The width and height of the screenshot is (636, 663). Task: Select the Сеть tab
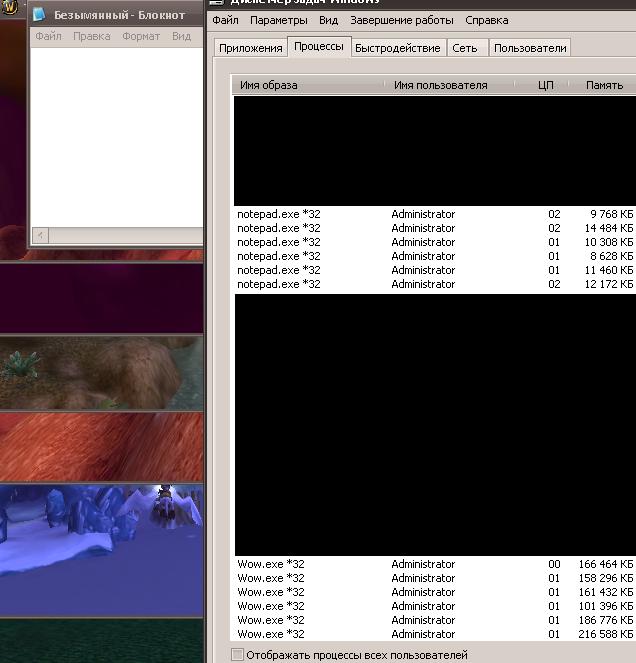click(x=464, y=48)
